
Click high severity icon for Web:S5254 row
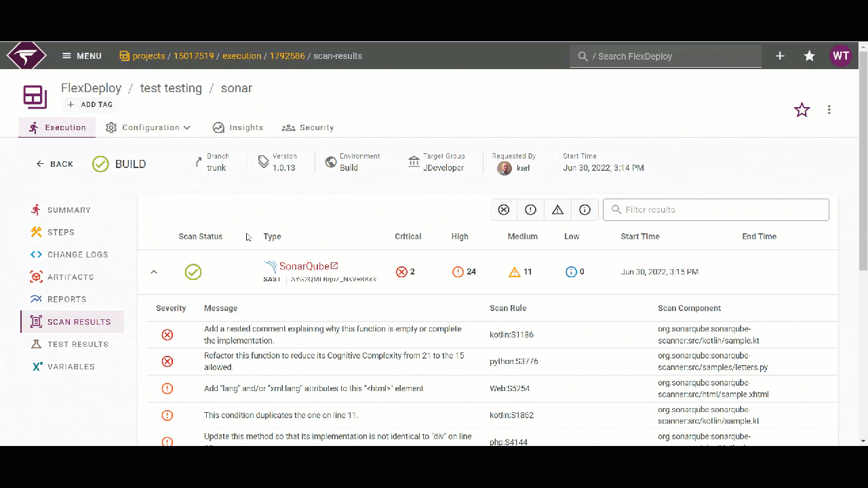[x=167, y=388]
